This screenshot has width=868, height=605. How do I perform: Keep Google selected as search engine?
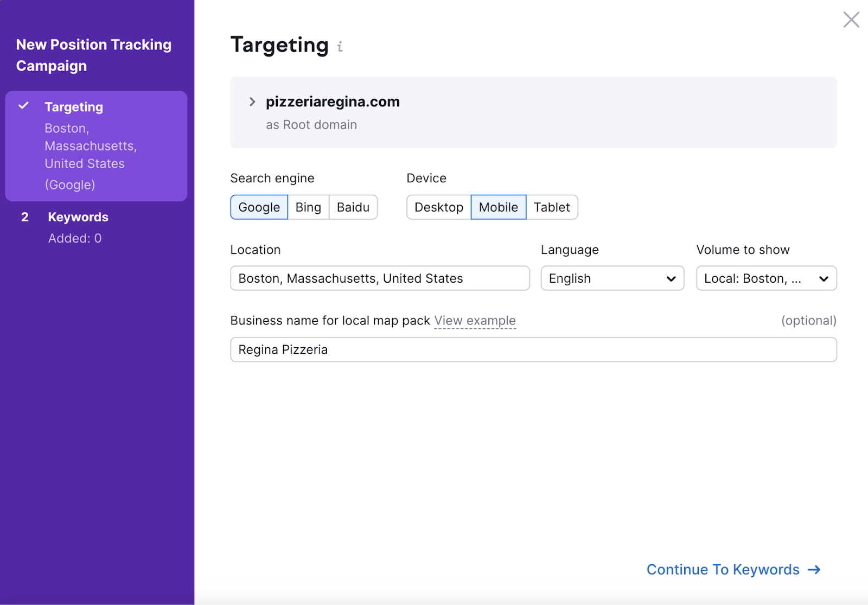[x=259, y=207]
